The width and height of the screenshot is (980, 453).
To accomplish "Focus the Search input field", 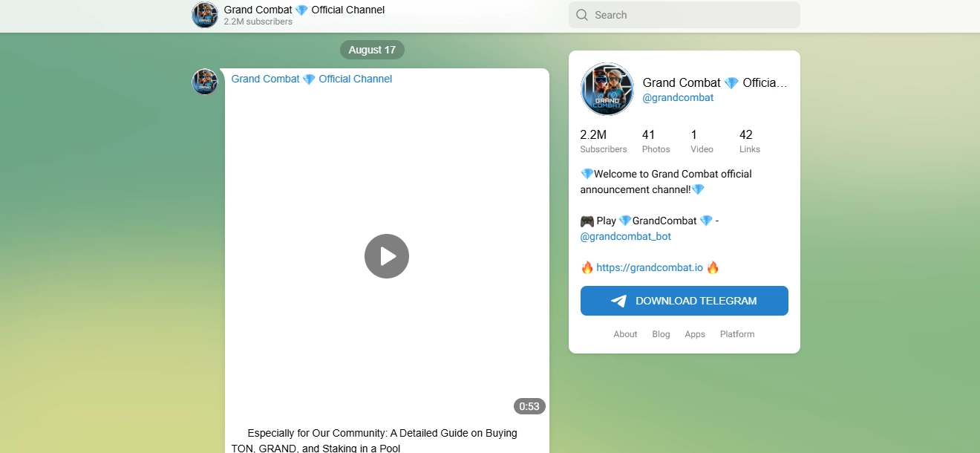I will pos(685,15).
